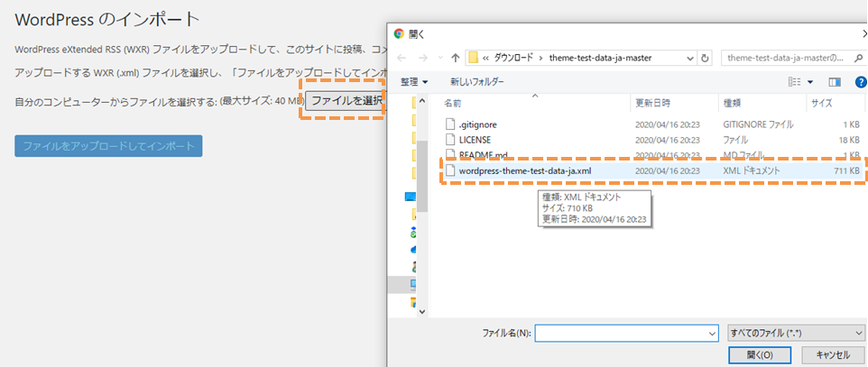Click the folder icon in the address bar
Image resolution: width=868 pixels, height=367 pixels.
point(473,58)
